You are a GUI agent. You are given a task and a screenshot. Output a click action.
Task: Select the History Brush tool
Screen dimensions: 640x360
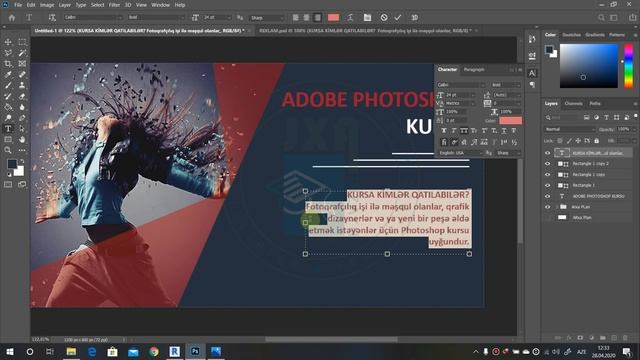click(x=8, y=96)
